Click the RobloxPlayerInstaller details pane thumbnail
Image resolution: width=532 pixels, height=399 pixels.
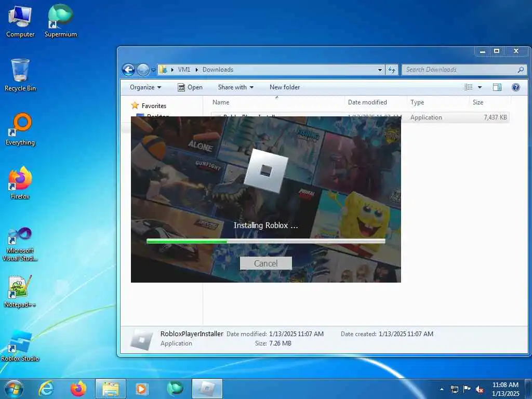(x=141, y=339)
